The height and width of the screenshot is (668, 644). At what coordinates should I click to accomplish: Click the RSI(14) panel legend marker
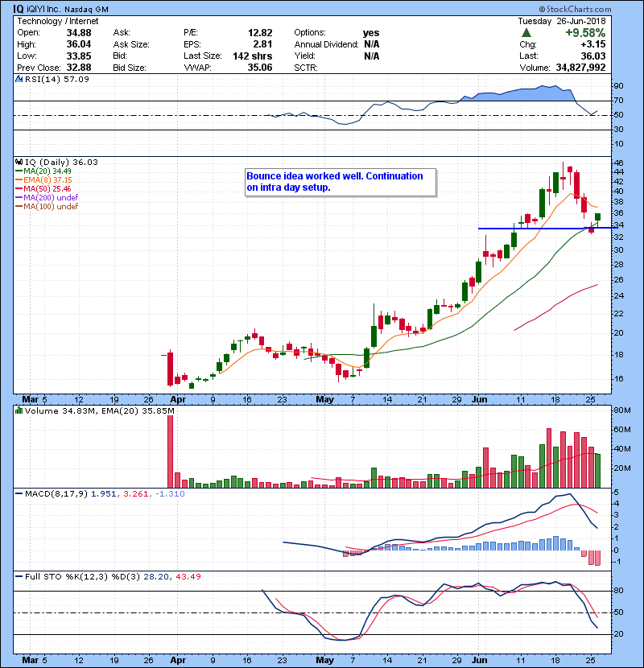click(19, 80)
